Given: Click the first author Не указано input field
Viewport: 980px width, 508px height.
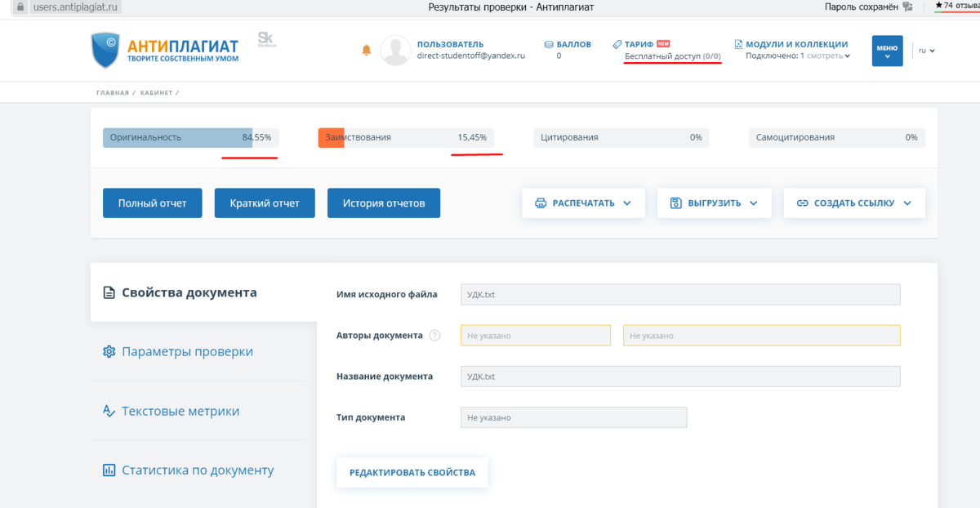Looking at the screenshot, I should pos(535,335).
